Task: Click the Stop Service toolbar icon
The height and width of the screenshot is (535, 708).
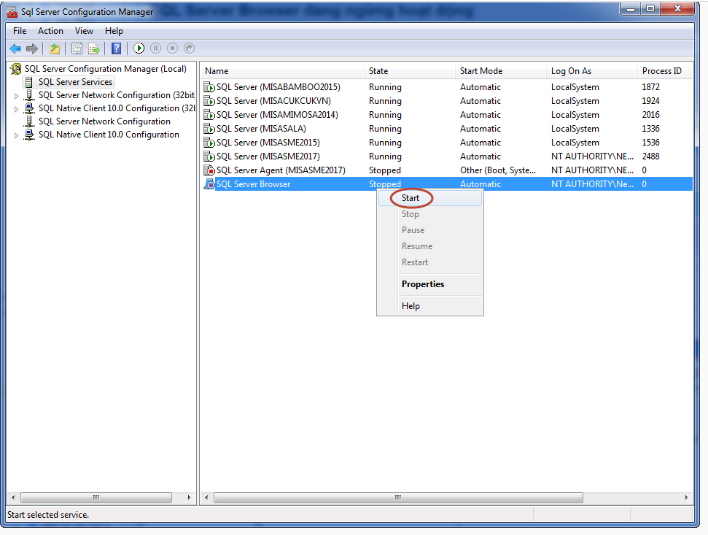Action: (x=172, y=48)
